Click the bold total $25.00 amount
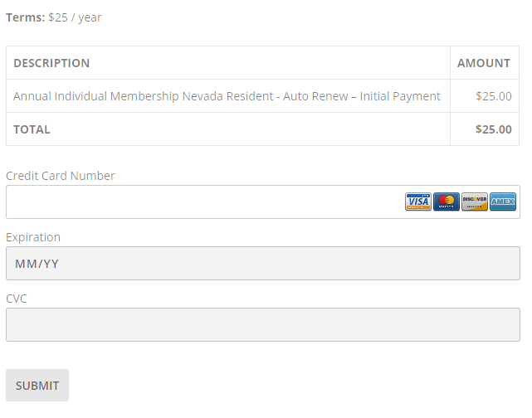This screenshot has height=418, width=532. coord(494,129)
